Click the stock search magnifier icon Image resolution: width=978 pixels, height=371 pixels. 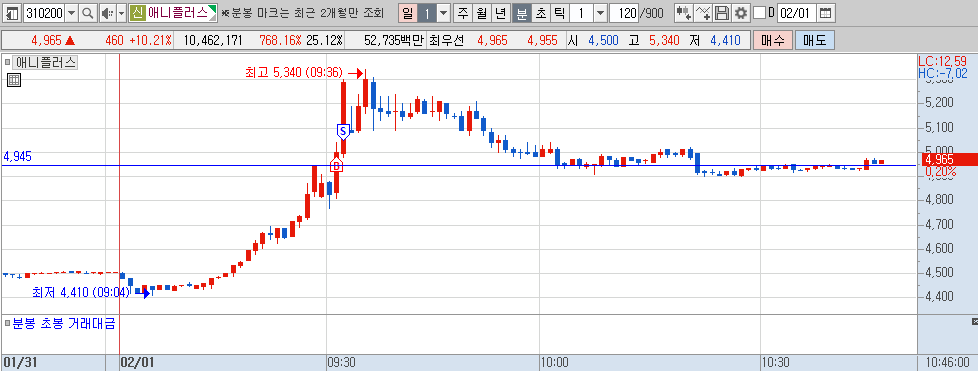click(x=87, y=12)
